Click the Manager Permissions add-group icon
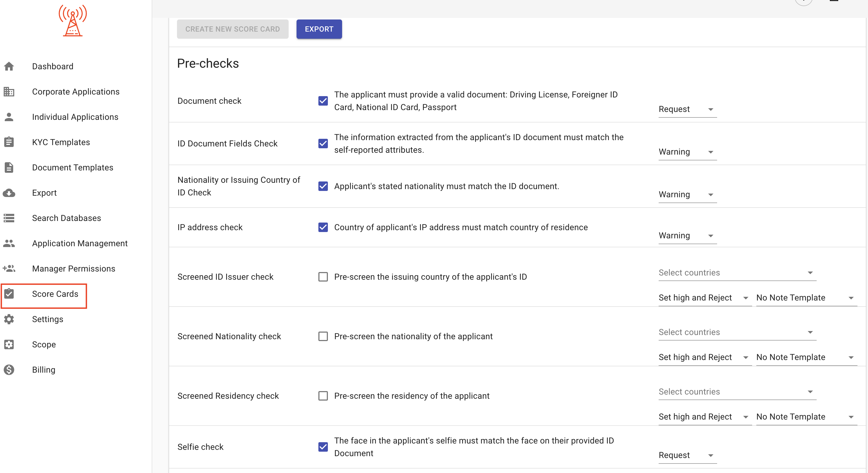Screen dimensions: 868x473 click(9, 269)
